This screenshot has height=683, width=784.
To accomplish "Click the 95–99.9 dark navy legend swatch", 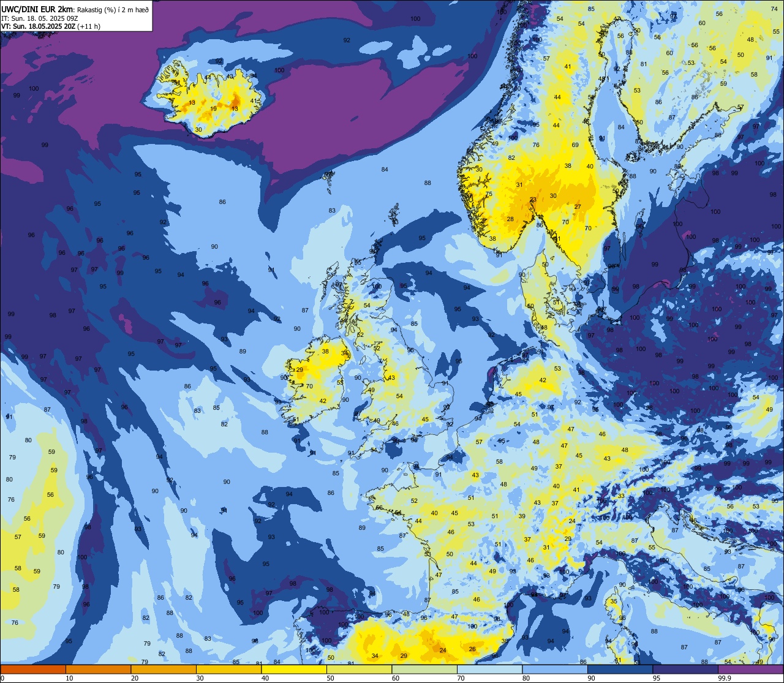I will [x=685, y=669].
